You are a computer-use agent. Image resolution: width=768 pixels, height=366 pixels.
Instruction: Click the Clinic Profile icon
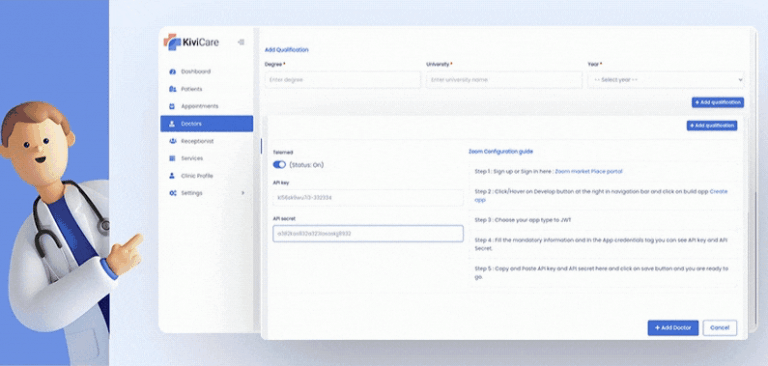coord(172,176)
